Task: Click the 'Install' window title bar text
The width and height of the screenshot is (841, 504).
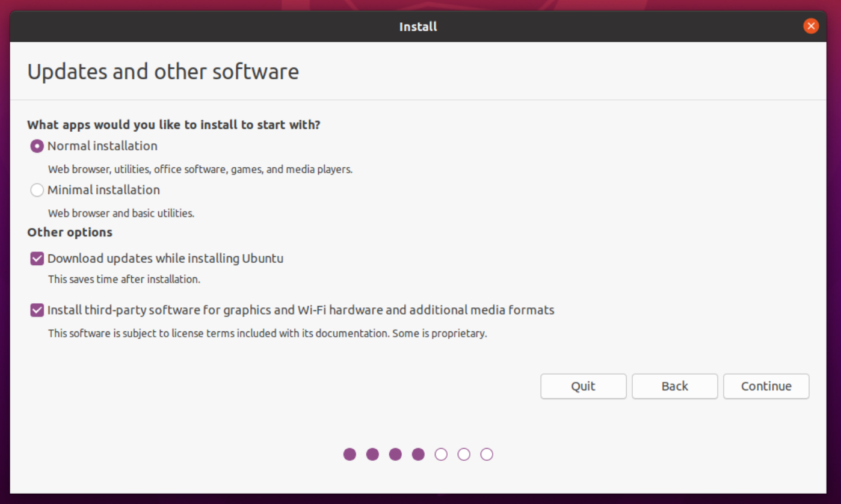Action: coord(418,26)
